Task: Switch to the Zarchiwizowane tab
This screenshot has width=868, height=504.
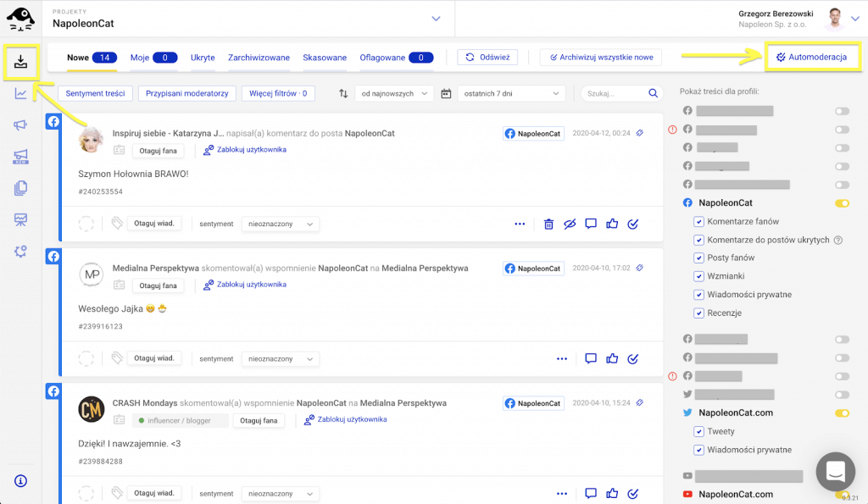Action: click(259, 58)
